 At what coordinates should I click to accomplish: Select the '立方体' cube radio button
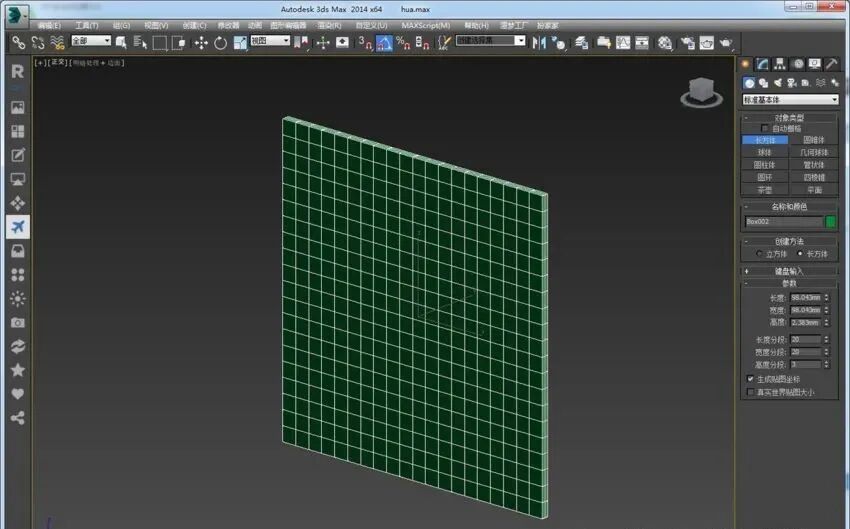[x=759, y=254]
